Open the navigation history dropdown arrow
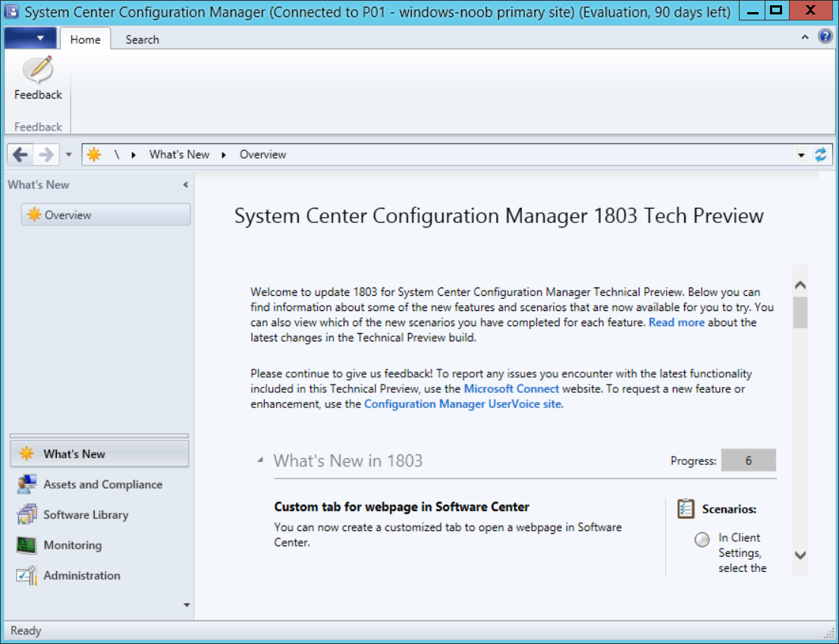This screenshot has width=839, height=644. point(68,155)
